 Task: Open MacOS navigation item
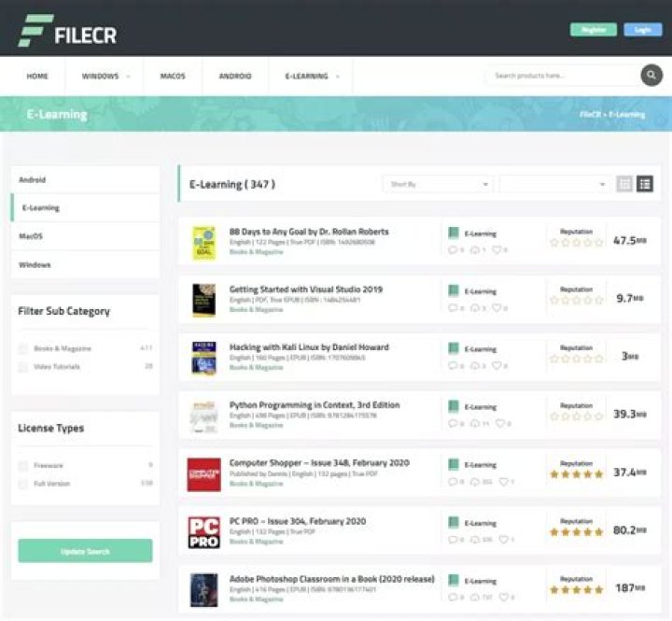click(173, 77)
